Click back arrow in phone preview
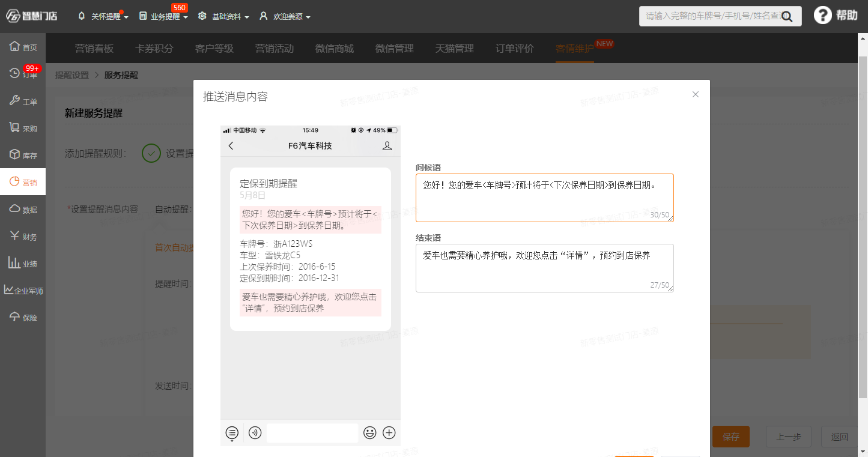 [231, 146]
